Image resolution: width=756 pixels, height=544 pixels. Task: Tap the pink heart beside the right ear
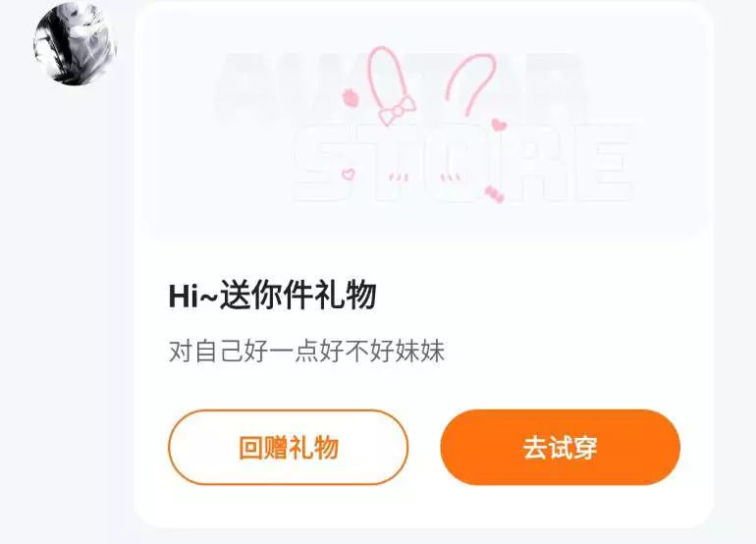pos(499,125)
